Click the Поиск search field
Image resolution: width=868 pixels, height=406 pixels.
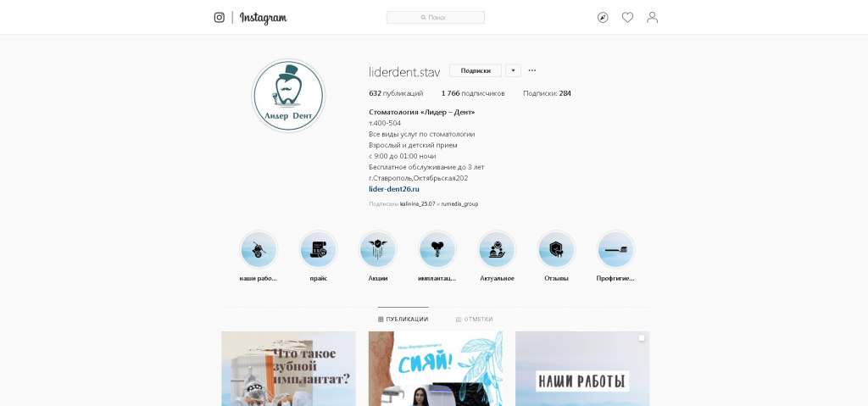435,17
